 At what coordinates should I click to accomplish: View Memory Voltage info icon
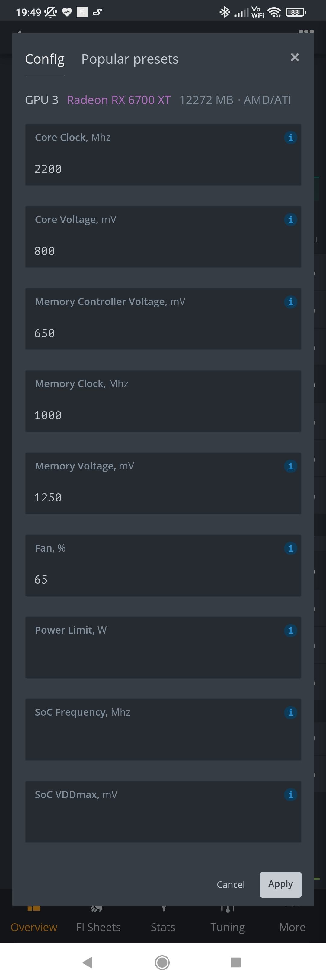(x=290, y=466)
